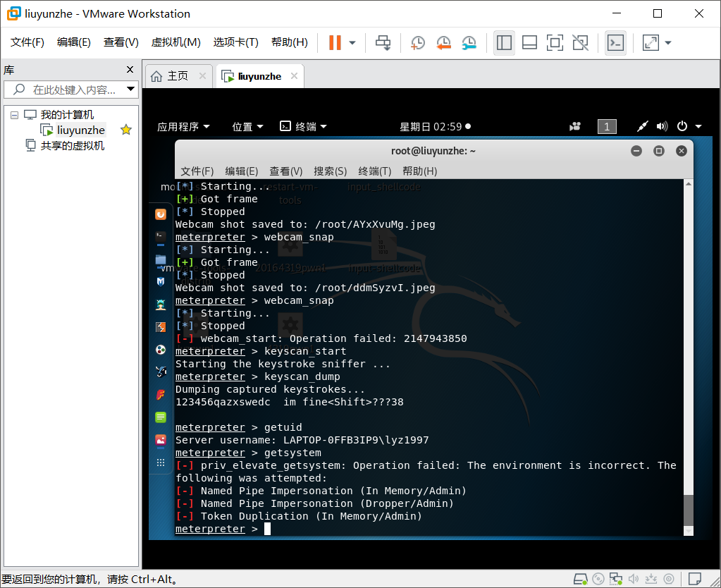Click the CD/DVD drive status icon

pyautogui.click(x=598, y=579)
